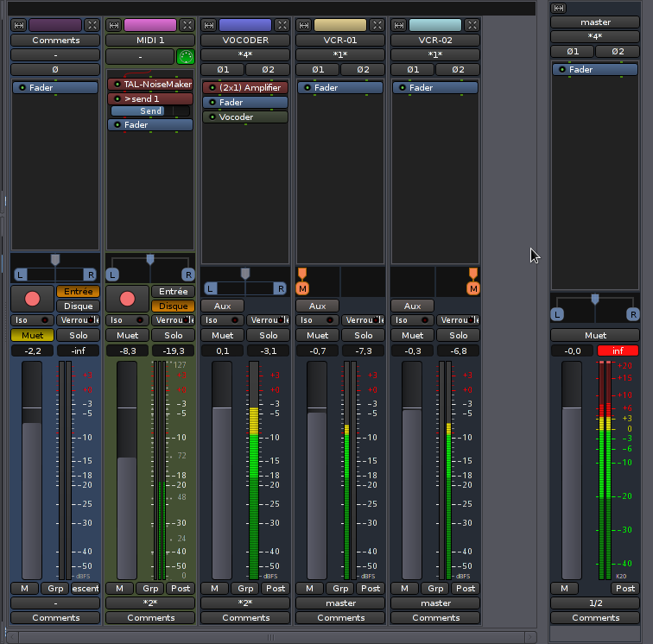The height and width of the screenshot is (644, 653).
Task: Open the VCR-01 input selector showing *1*
Action: (x=340, y=54)
